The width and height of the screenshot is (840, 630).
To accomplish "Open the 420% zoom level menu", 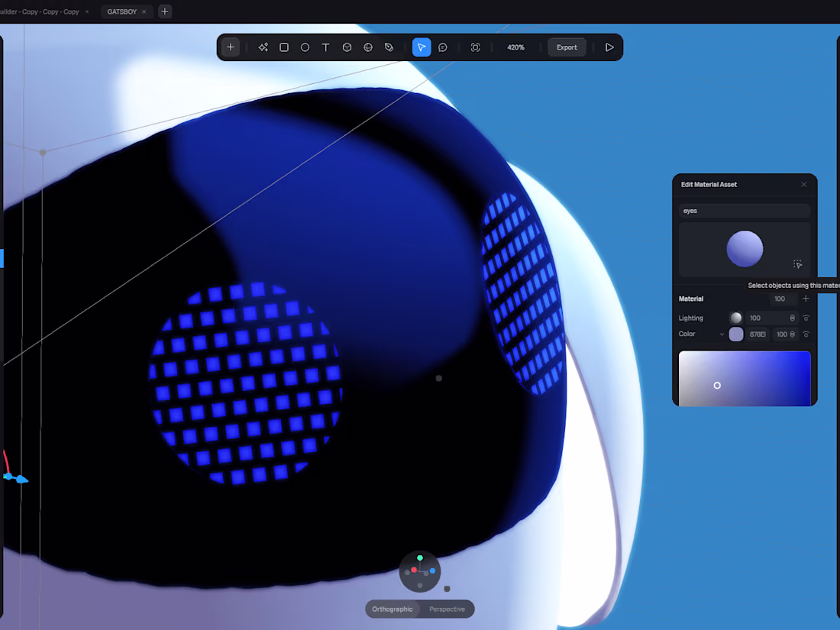I will coord(515,47).
